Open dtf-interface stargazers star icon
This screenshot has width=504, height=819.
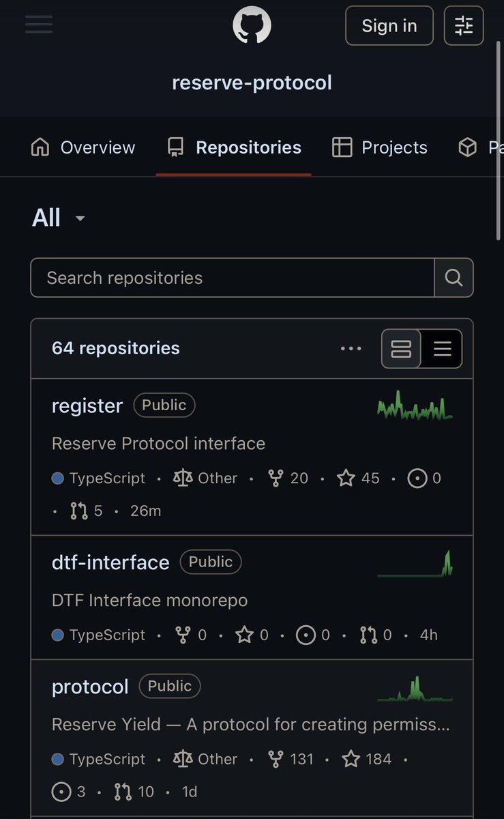[x=244, y=635]
